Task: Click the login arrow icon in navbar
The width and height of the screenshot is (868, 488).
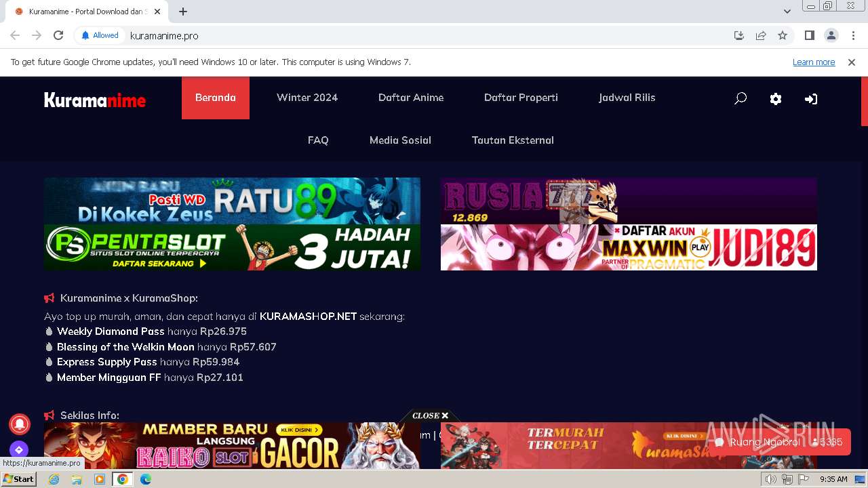Action: 811,99
